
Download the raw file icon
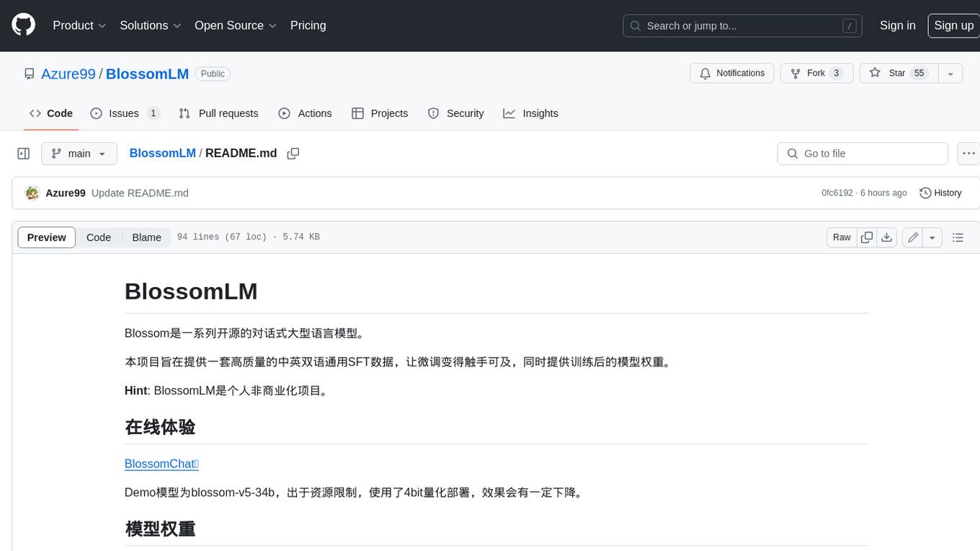click(x=887, y=237)
